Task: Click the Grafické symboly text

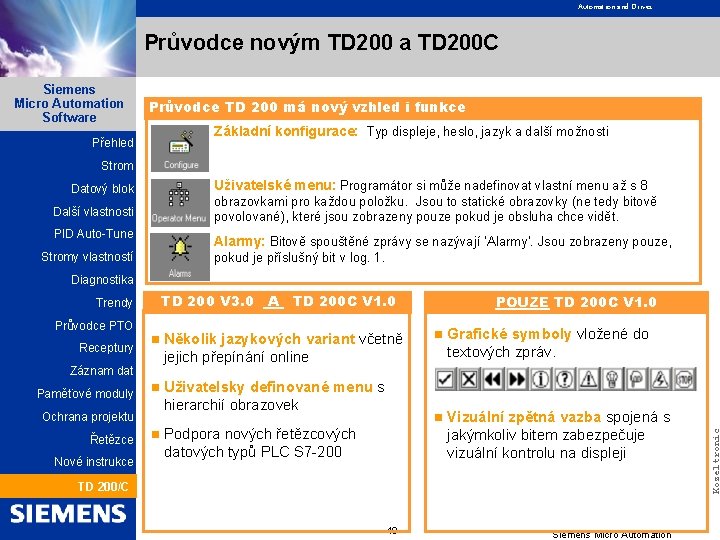Action: [x=509, y=334]
